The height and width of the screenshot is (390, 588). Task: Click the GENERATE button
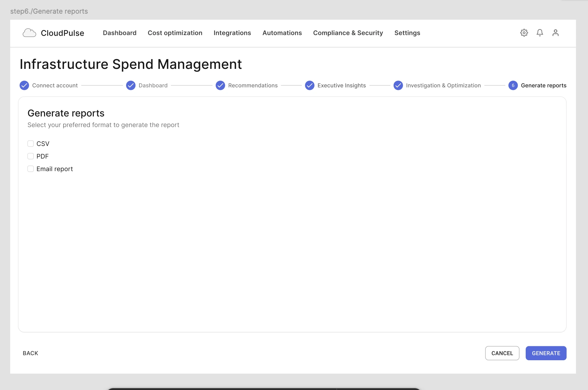pyautogui.click(x=546, y=353)
